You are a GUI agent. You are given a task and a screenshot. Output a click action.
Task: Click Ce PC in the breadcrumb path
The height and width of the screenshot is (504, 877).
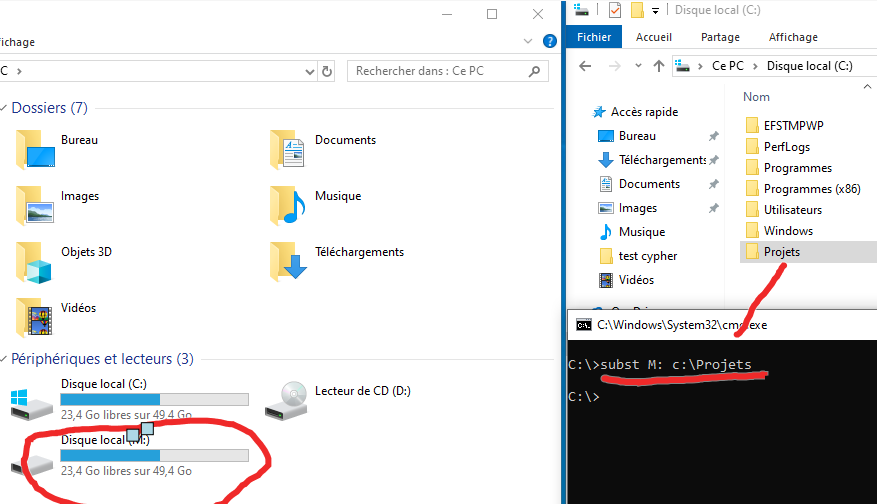tap(727, 66)
